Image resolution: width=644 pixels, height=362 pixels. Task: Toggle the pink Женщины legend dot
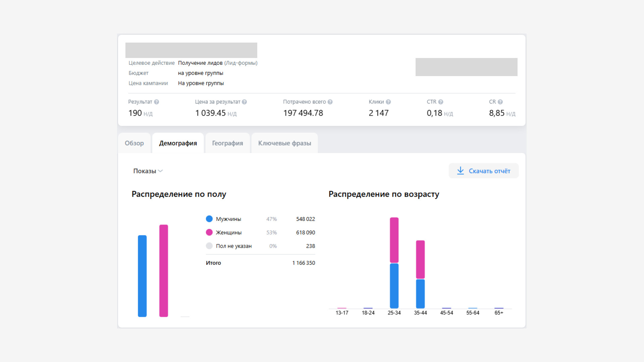pos(209,232)
